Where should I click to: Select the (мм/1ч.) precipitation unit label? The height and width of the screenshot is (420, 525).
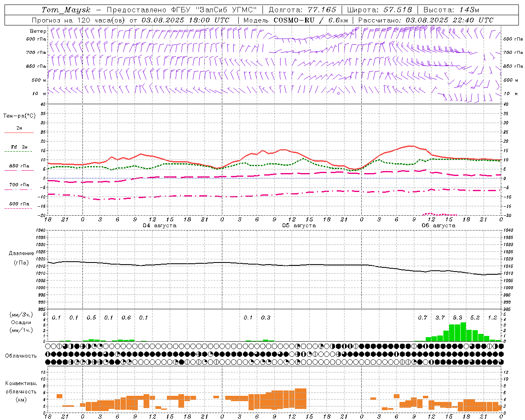(x=21, y=330)
